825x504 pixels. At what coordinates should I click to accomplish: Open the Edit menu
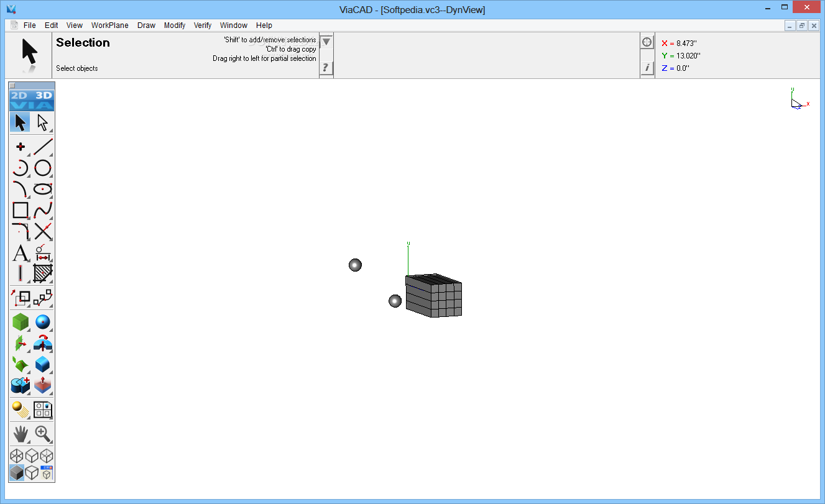click(x=52, y=25)
